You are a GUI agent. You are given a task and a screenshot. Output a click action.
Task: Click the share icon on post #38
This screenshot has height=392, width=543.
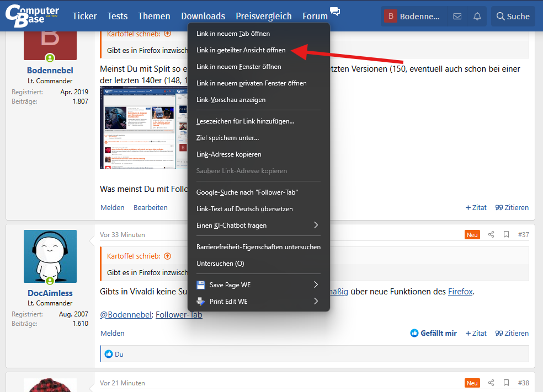pyautogui.click(x=491, y=383)
